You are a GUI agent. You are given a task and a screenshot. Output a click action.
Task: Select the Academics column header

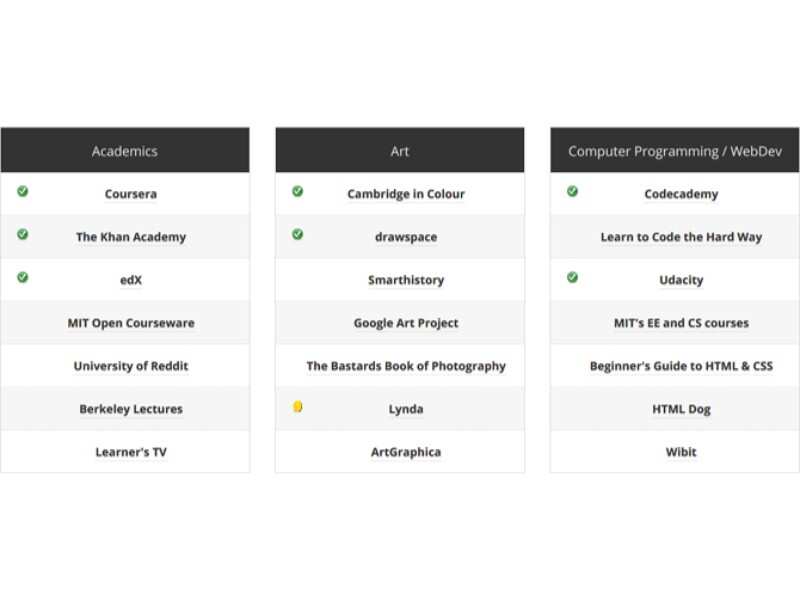[x=125, y=150]
